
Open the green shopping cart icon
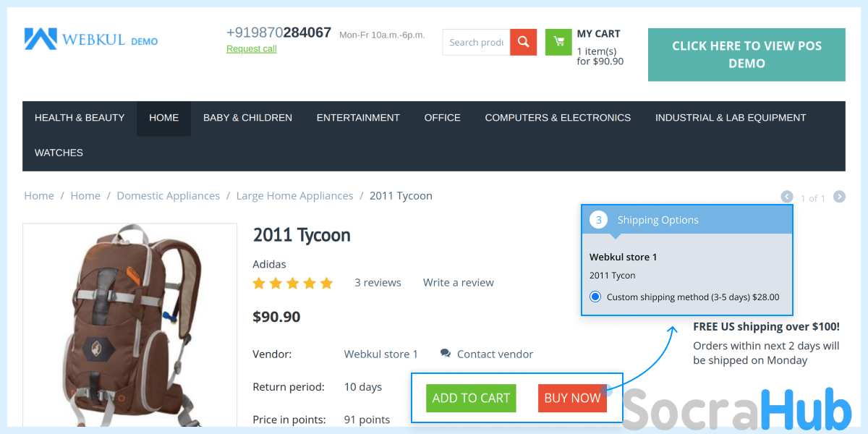[558, 42]
